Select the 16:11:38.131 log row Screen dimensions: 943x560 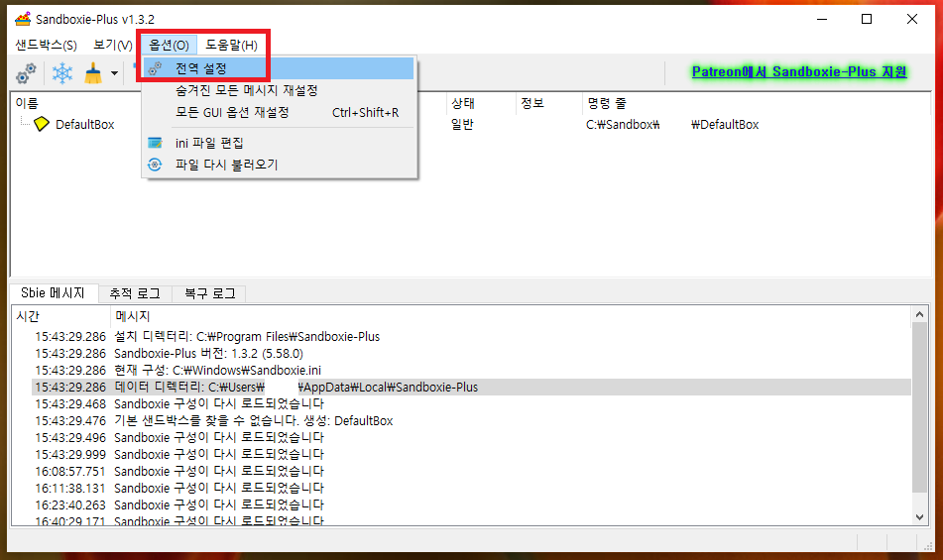[x=471, y=488]
